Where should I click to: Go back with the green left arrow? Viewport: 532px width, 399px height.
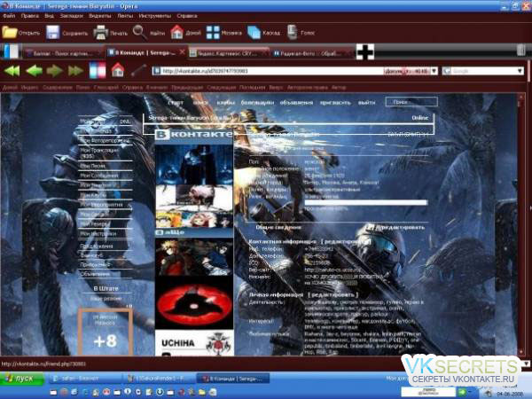(34, 71)
